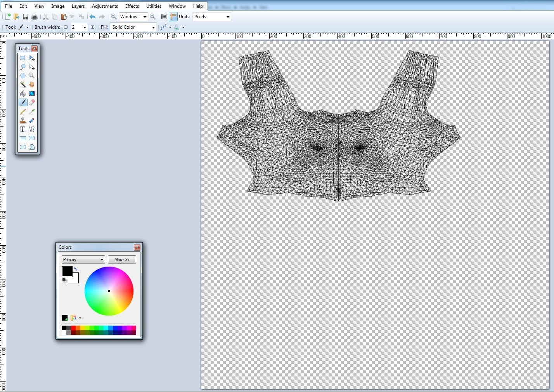Swap primary and secondary colors
The image size is (554, 392).
75,269
